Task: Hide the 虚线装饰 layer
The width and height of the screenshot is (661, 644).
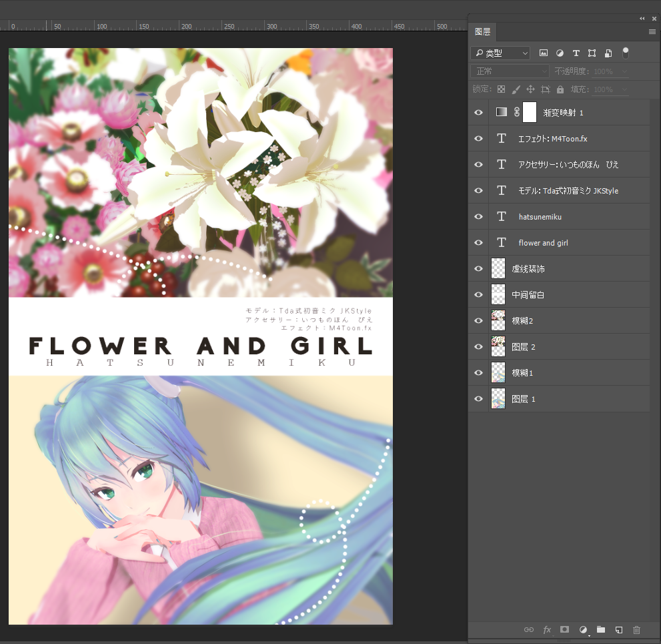Action: point(478,269)
